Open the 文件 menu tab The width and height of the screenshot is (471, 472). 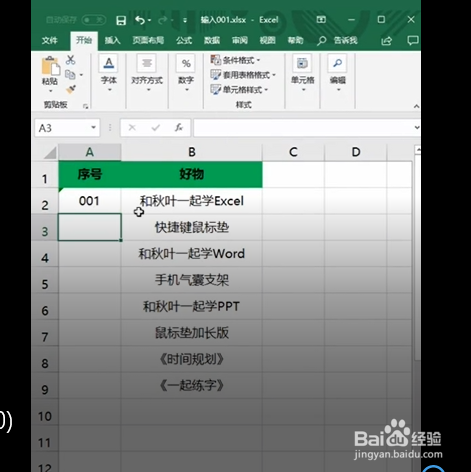[x=49, y=41]
